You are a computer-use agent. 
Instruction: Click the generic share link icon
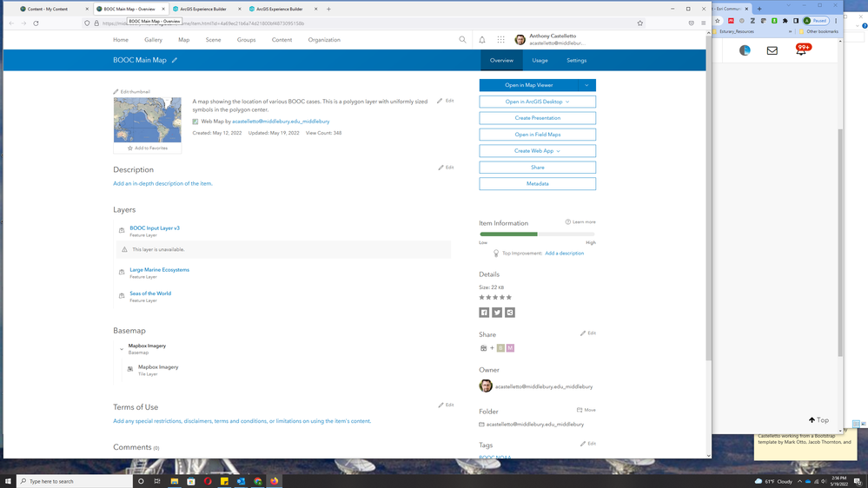pos(510,313)
